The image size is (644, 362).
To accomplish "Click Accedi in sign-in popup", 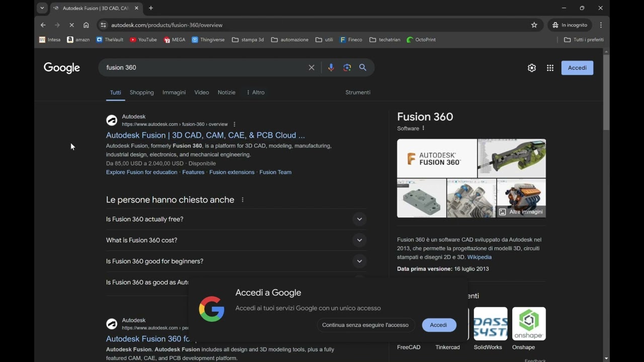I will tap(438, 325).
